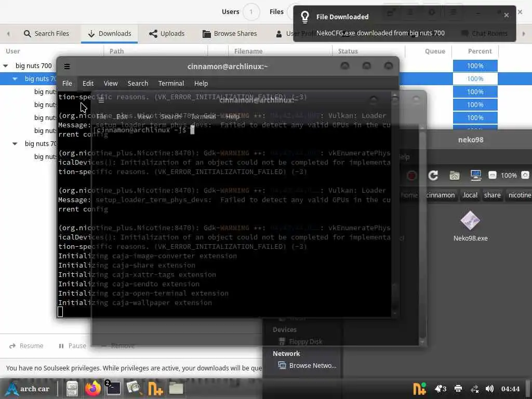Open the image viewer icon in the taskbar
The width and height of the screenshot is (532, 399).
coord(134,389)
